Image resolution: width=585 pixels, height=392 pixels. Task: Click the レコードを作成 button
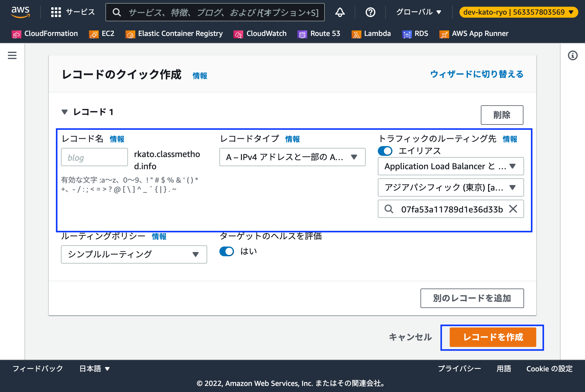point(492,337)
